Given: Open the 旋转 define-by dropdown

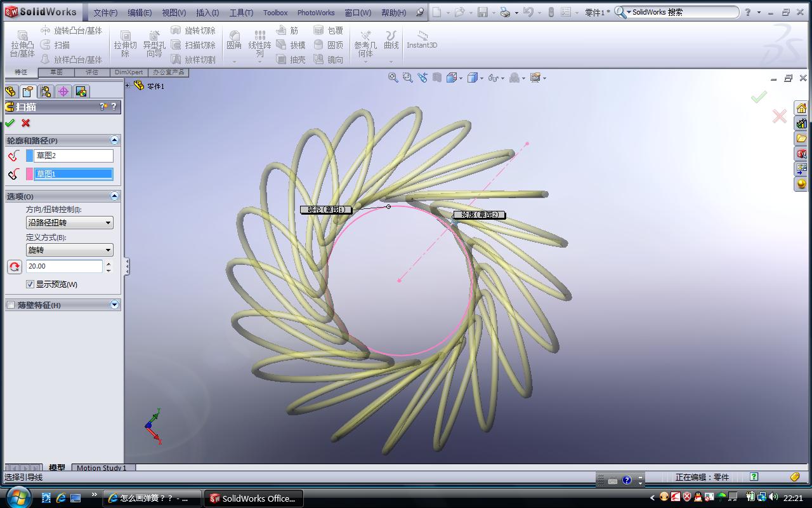Looking at the screenshot, I should pos(70,250).
